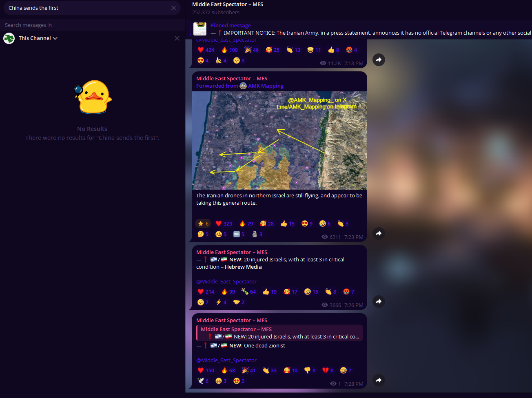React with fire (79) on drone map post
Viewport: 532px width, 398px height.
[246, 224]
